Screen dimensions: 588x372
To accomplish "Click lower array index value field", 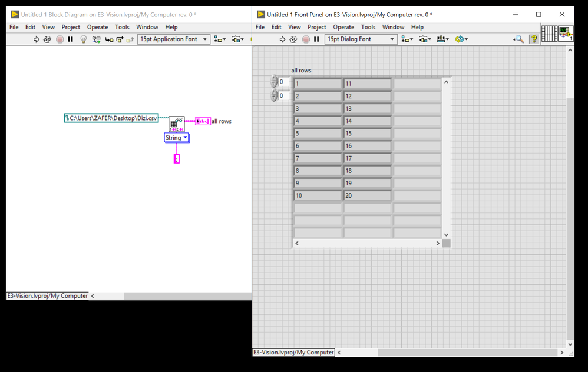I will (284, 95).
